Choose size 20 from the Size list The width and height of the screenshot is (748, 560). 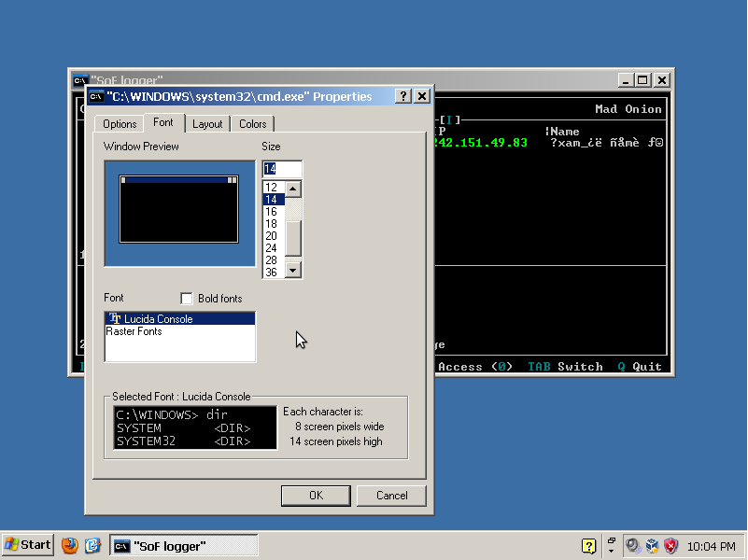274,236
